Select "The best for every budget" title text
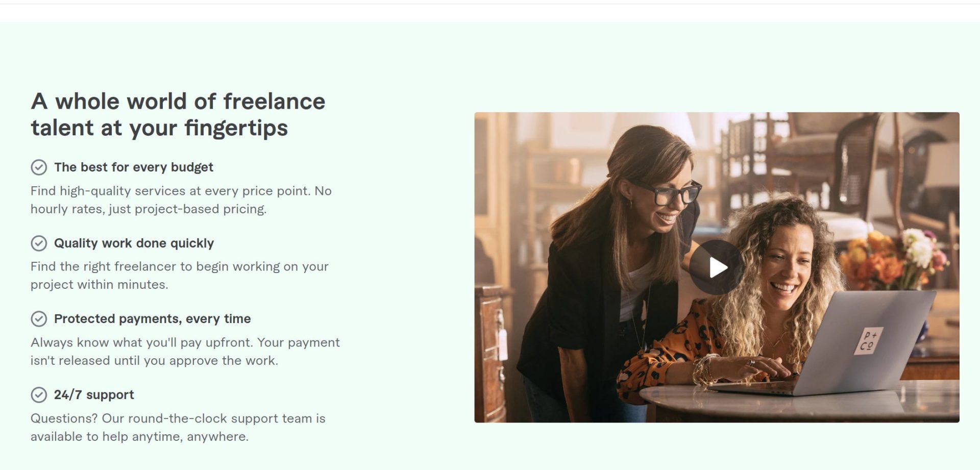The image size is (980, 470). 134,167
